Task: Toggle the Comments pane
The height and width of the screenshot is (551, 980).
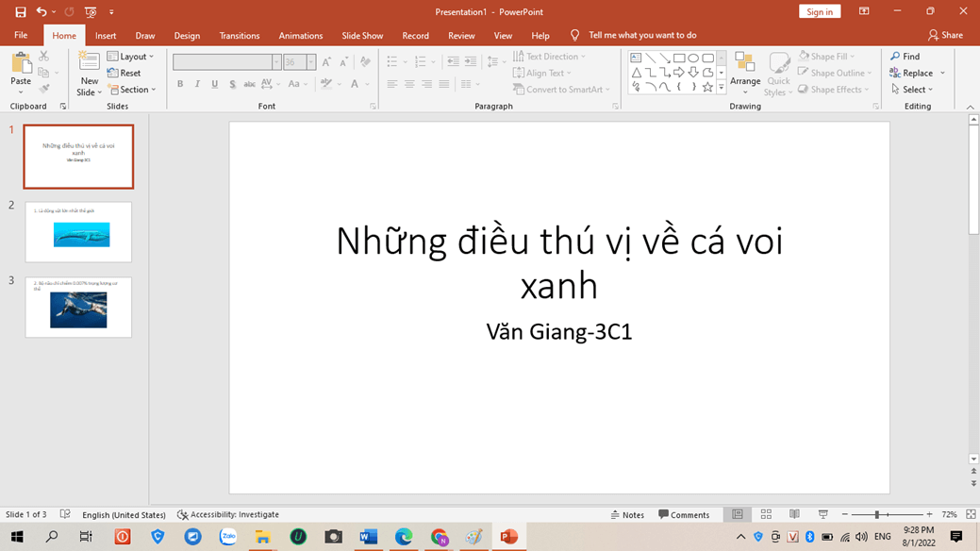Action: (684, 515)
